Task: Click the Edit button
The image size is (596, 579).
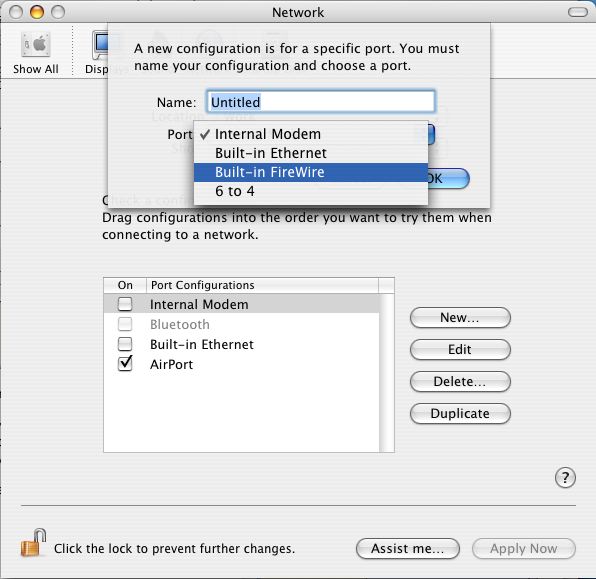Action: 460,349
